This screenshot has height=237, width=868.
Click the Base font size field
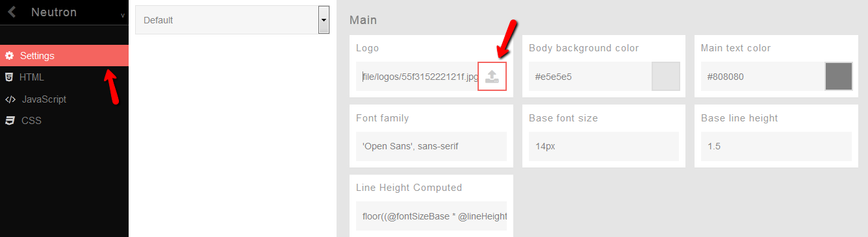(x=604, y=146)
